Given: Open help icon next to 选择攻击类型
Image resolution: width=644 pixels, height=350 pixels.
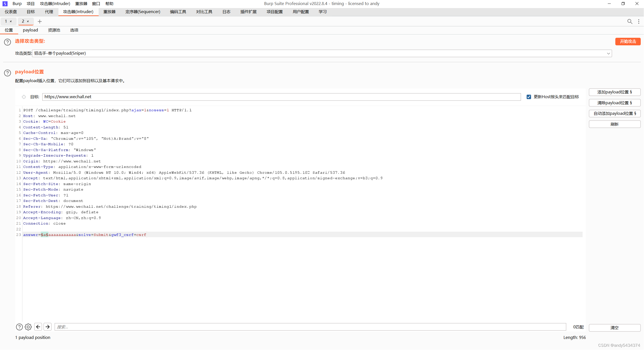Looking at the screenshot, I should (8, 42).
